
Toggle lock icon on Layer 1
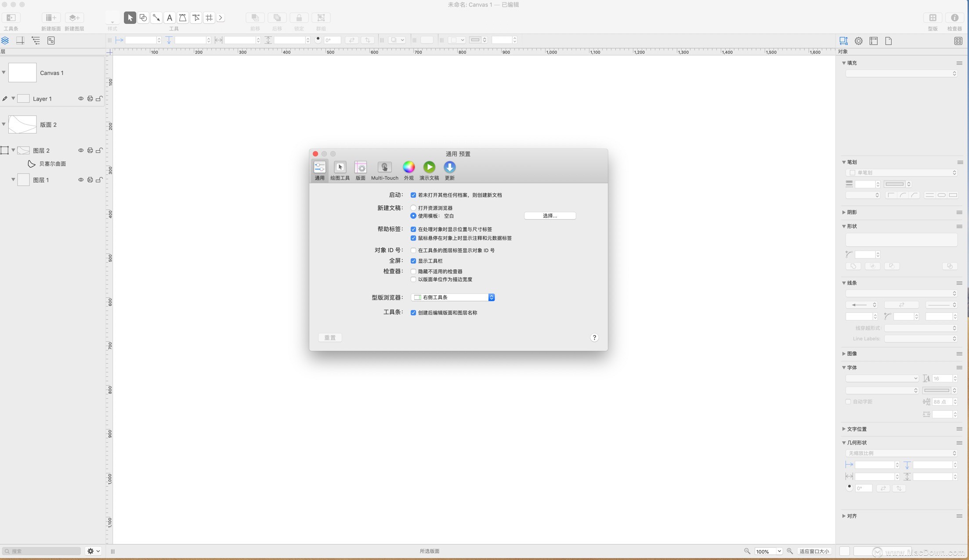[x=99, y=99]
